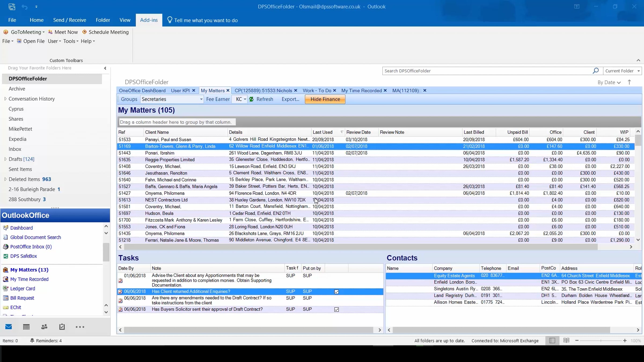The height and width of the screenshot is (362, 644).
Task: Open My Matters (13) in sidebar
Action: [29, 270]
